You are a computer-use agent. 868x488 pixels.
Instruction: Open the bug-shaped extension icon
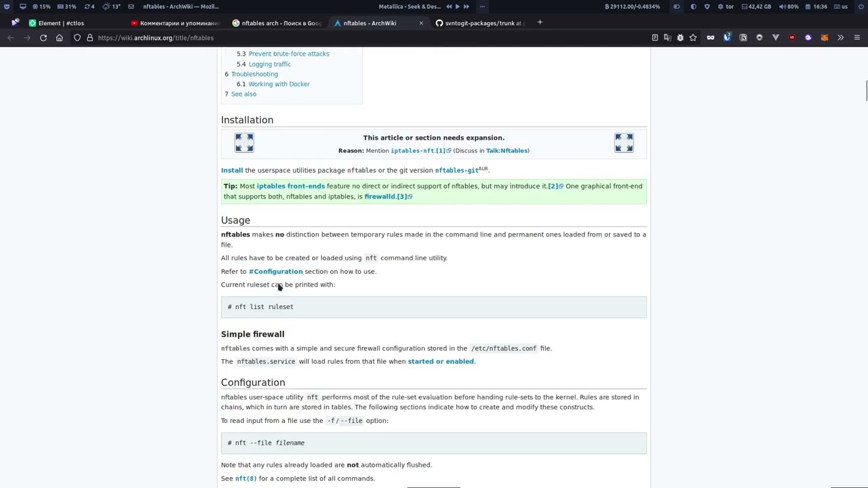click(680, 38)
